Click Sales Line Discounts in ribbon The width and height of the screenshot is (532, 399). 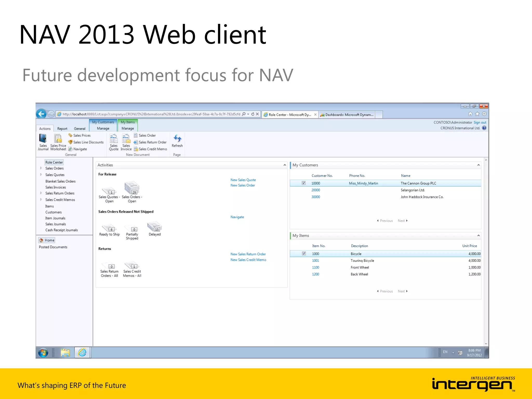(x=86, y=142)
